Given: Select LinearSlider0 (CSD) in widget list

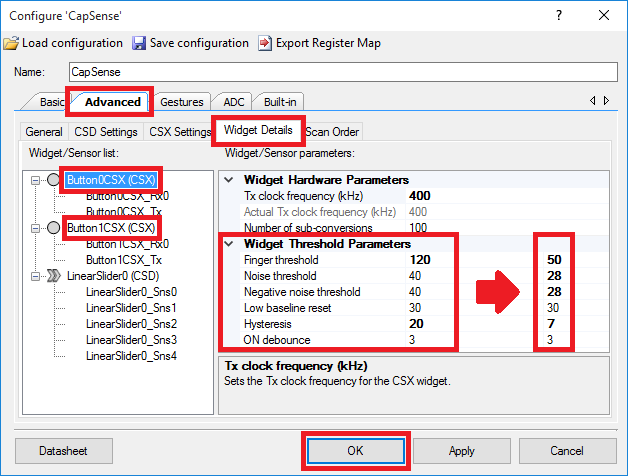Looking at the screenshot, I should 113,276.
